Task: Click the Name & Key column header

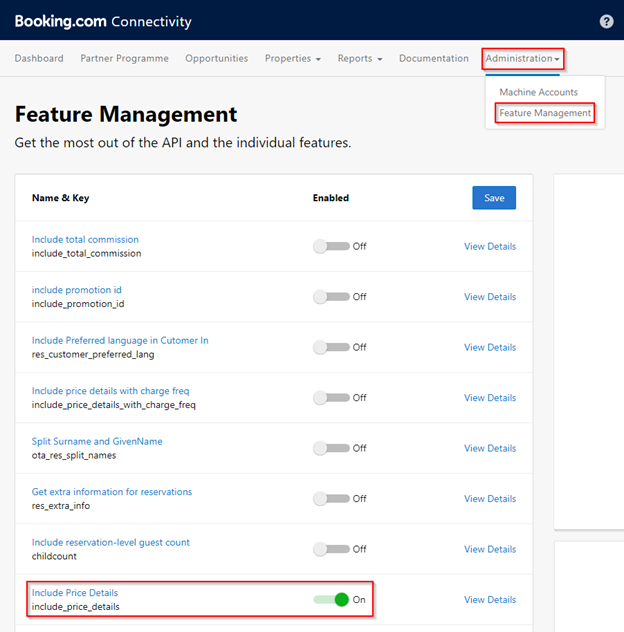Action: point(60,198)
